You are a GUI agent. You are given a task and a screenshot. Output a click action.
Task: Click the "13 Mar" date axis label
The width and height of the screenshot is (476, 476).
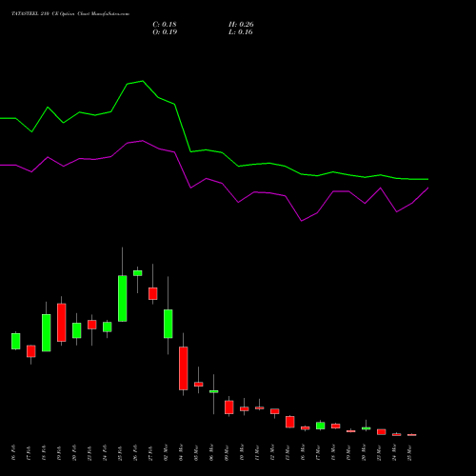tap(288, 453)
